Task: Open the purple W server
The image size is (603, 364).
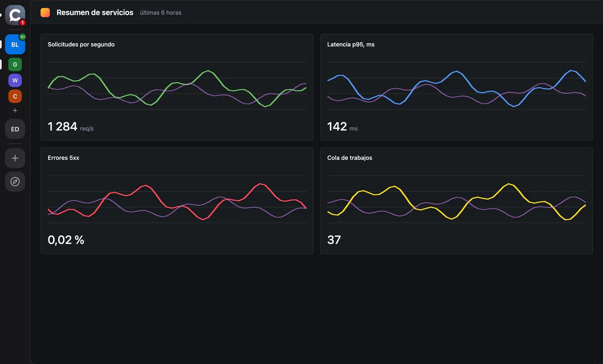Action: (x=15, y=80)
